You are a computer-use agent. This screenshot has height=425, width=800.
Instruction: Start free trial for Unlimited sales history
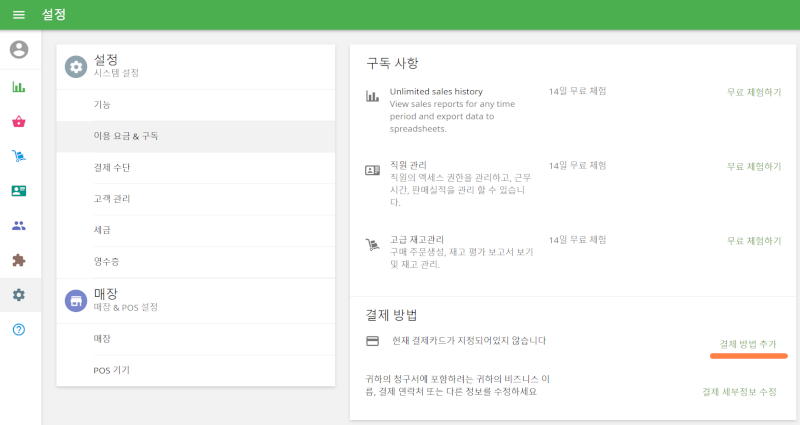pos(753,92)
